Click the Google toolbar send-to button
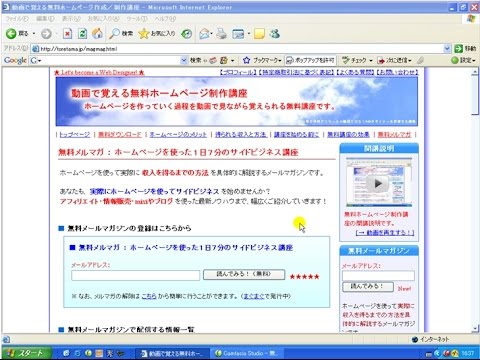 click(394, 60)
